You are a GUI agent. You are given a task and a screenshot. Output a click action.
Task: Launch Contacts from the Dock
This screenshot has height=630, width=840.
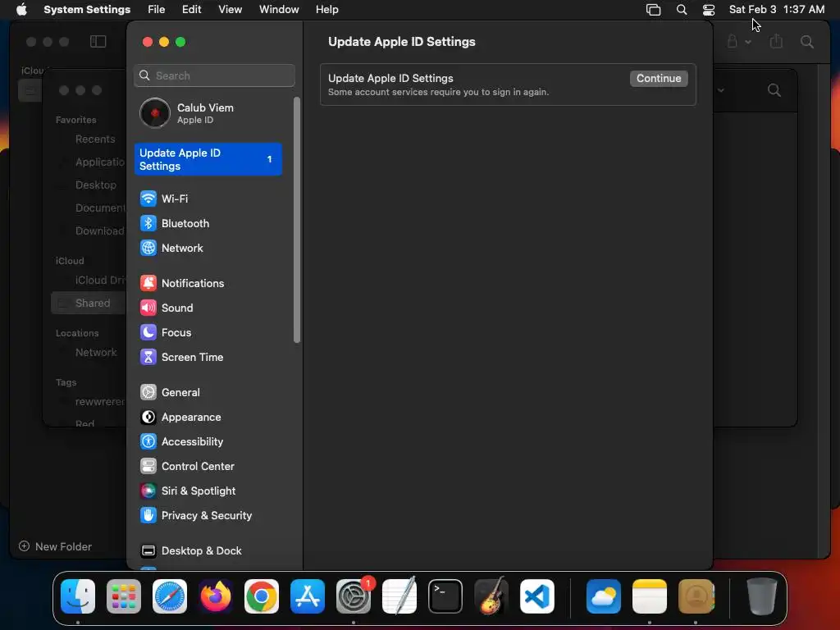pyautogui.click(x=696, y=596)
